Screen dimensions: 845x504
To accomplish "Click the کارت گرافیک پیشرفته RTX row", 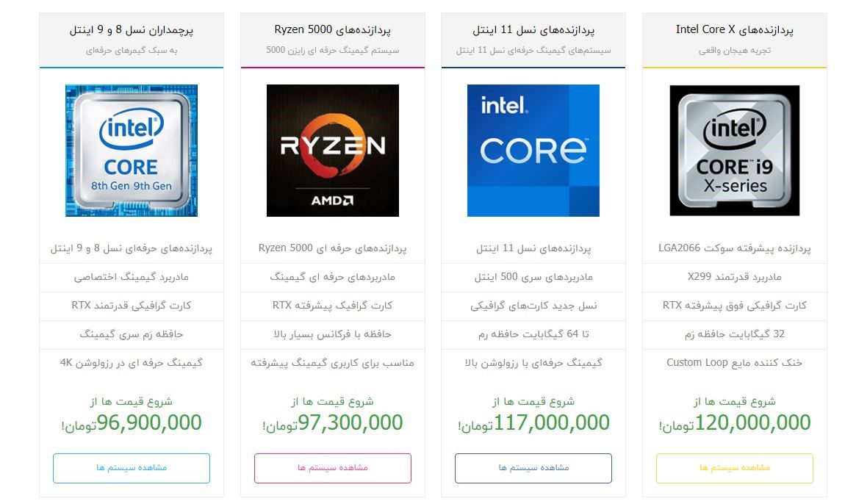I will pyautogui.click(x=332, y=305).
